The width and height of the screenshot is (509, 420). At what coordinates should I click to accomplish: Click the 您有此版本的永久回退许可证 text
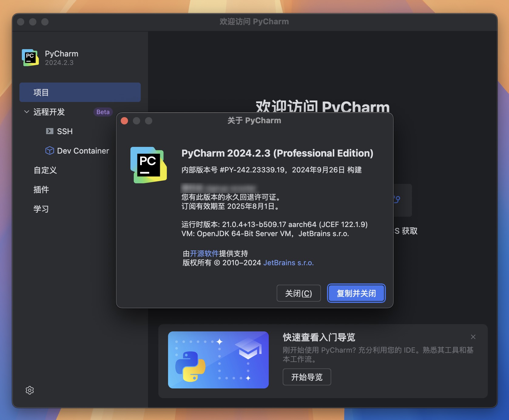point(231,197)
